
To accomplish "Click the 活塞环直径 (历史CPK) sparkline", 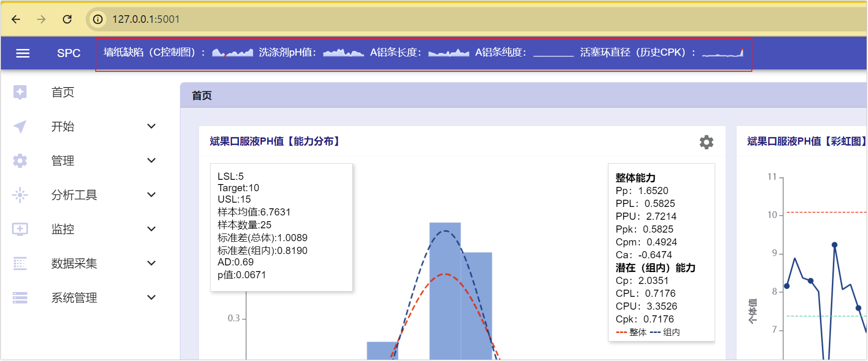I will click(x=722, y=53).
